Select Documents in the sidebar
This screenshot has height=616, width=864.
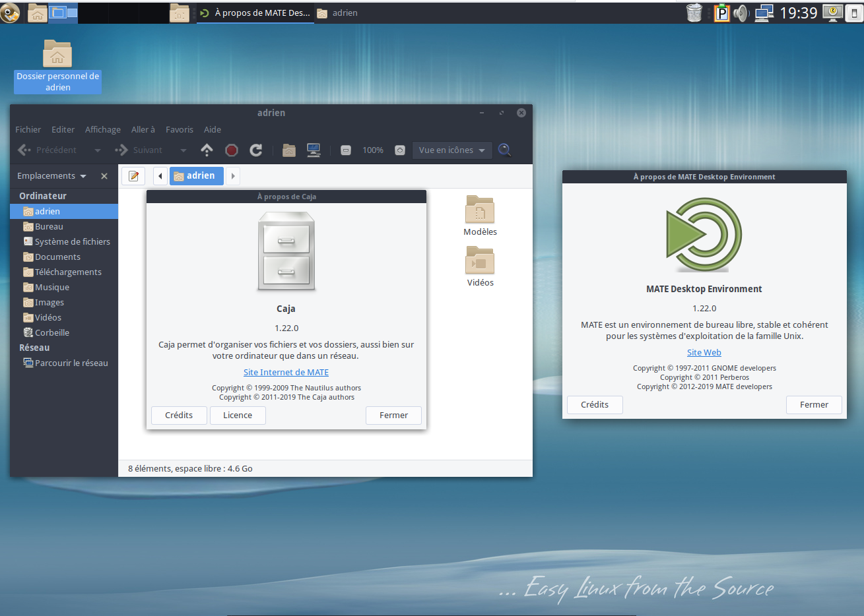pyautogui.click(x=64, y=257)
